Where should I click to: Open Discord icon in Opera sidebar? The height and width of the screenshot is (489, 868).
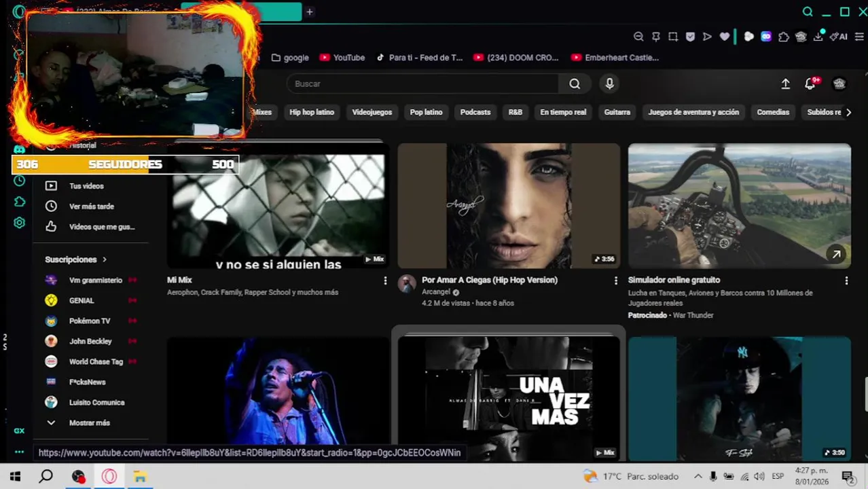pos(19,149)
